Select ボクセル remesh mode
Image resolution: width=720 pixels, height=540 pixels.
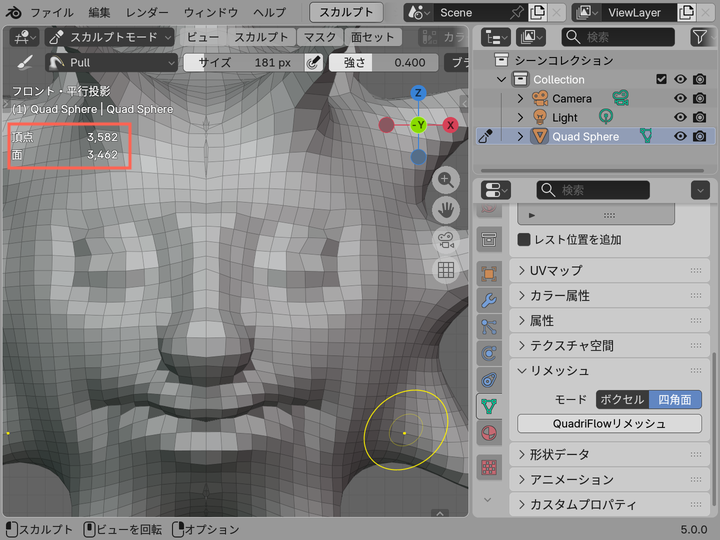point(622,399)
